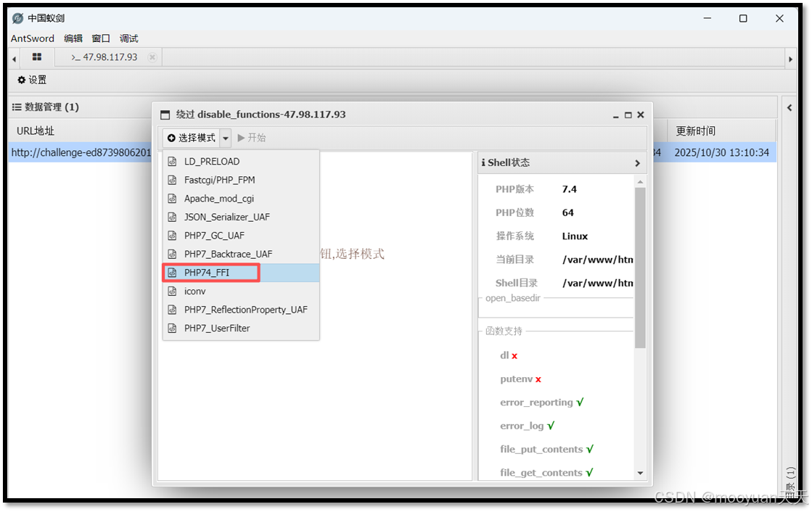Select PHP7_UserFilter mode
This screenshot has width=812, height=512.
click(x=241, y=329)
